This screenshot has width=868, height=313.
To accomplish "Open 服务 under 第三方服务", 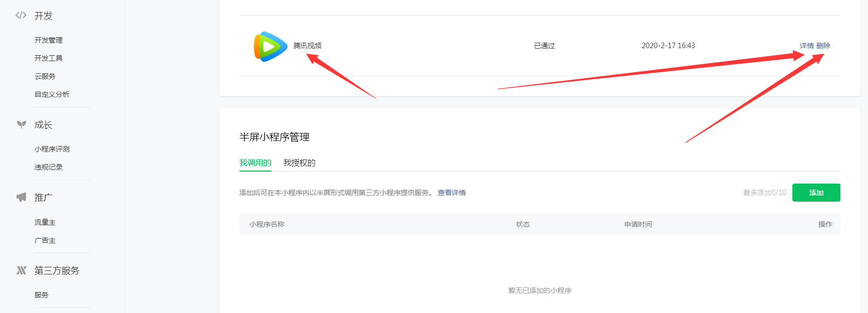I will point(42,295).
